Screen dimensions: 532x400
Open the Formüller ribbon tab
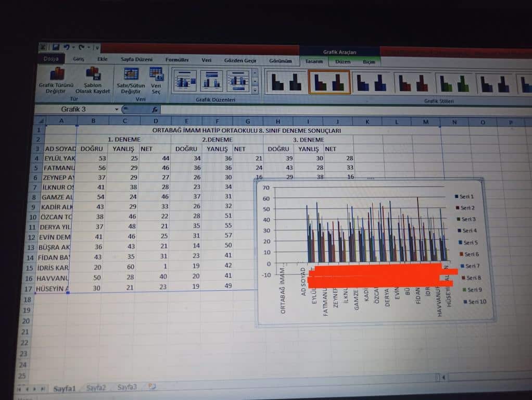[177, 60]
